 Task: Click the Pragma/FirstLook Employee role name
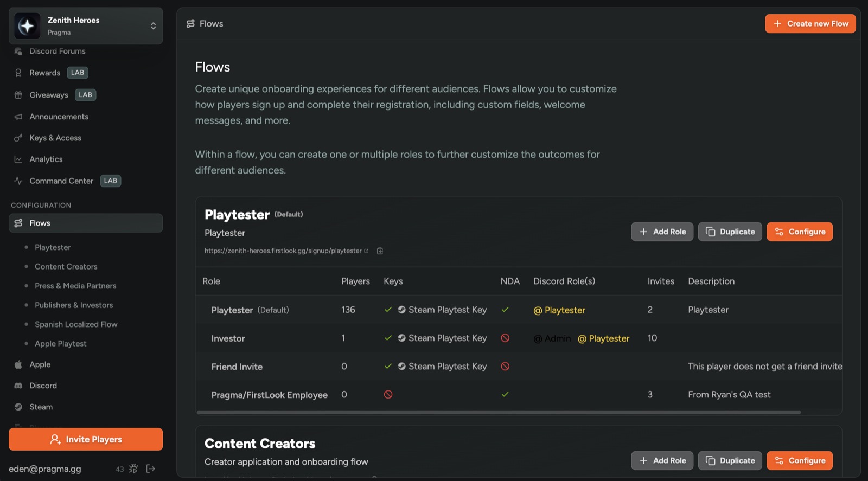point(270,395)
